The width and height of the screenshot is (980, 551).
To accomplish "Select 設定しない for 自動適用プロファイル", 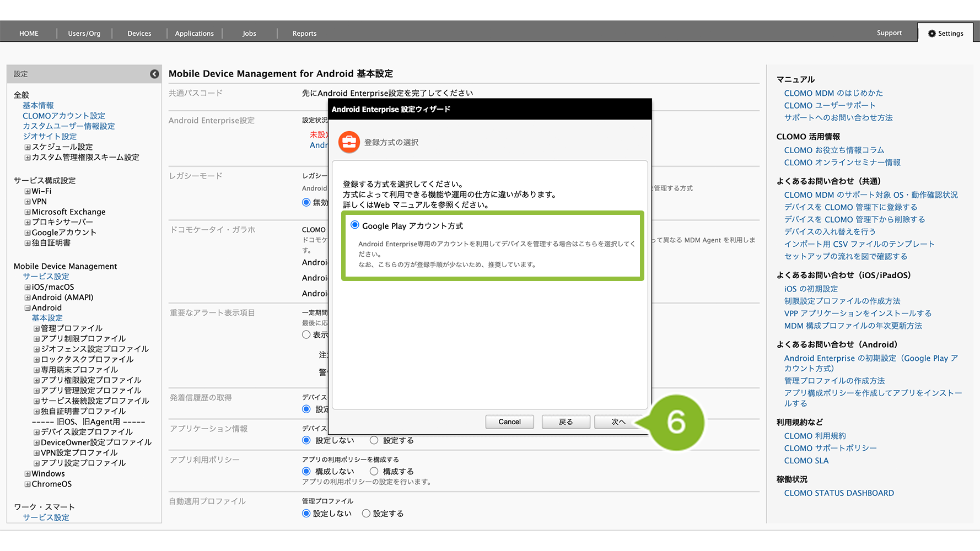I will coord(306,513).
